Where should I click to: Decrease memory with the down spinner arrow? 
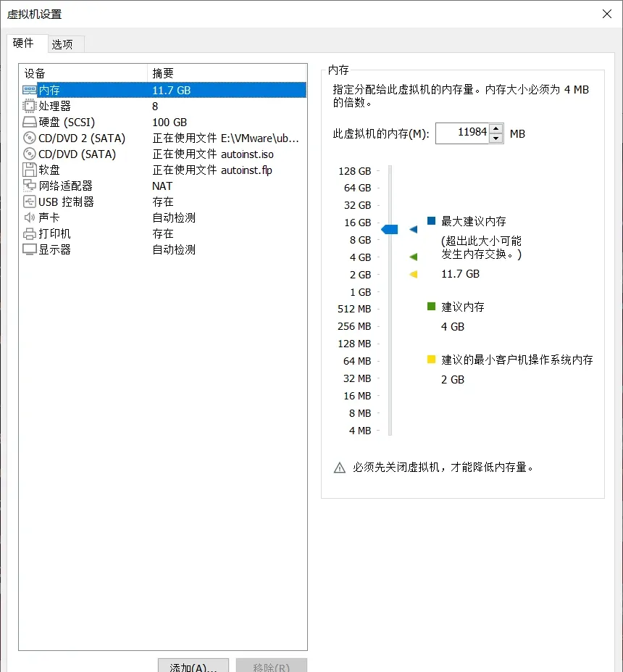(x=496, y=138)
